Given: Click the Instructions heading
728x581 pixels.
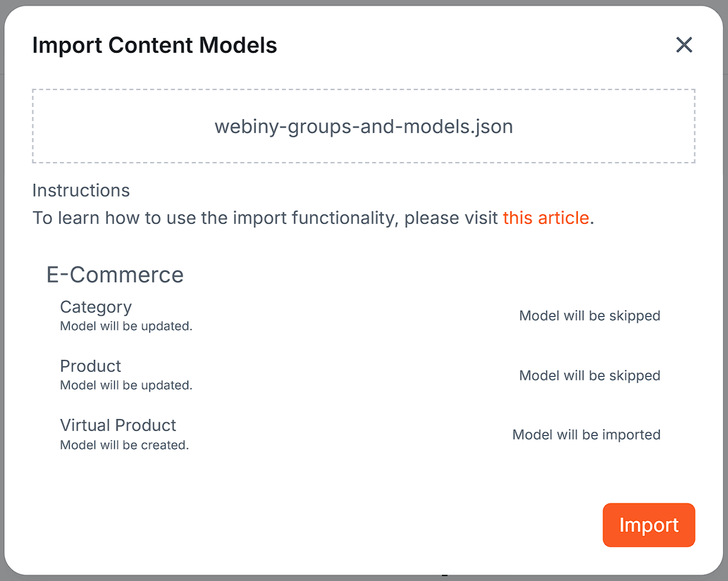Looking at the screenshot, I should point(80,190).
